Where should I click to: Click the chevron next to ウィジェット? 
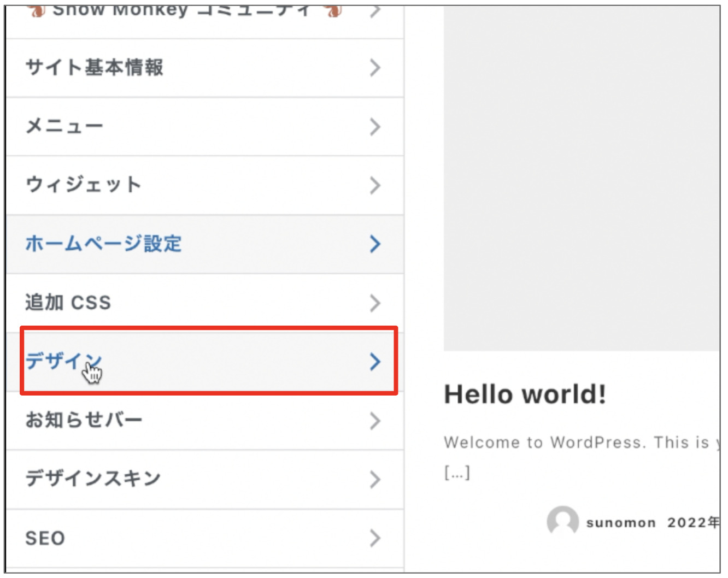coord(375,185)
